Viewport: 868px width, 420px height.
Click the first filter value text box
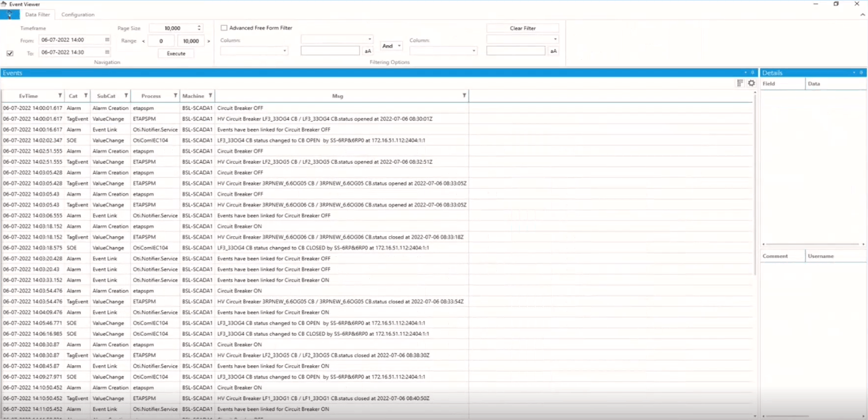click(x=330, y=51)
